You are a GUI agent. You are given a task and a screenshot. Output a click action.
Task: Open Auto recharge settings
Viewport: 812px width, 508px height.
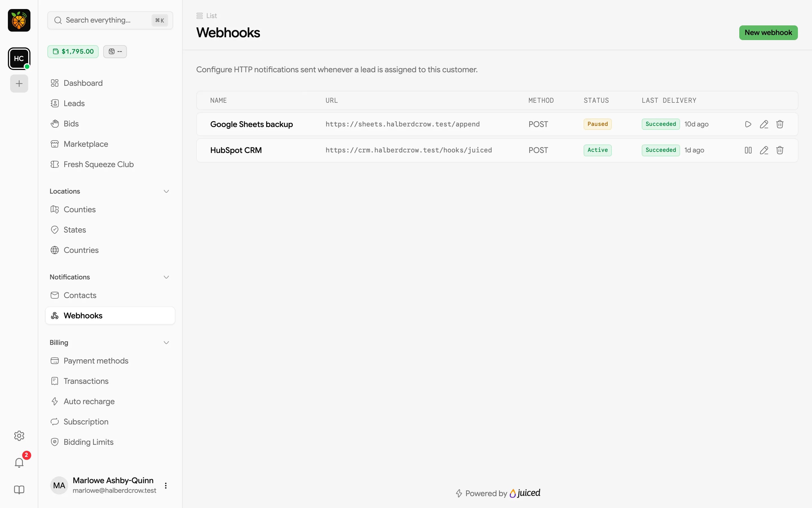coord(110,402)
